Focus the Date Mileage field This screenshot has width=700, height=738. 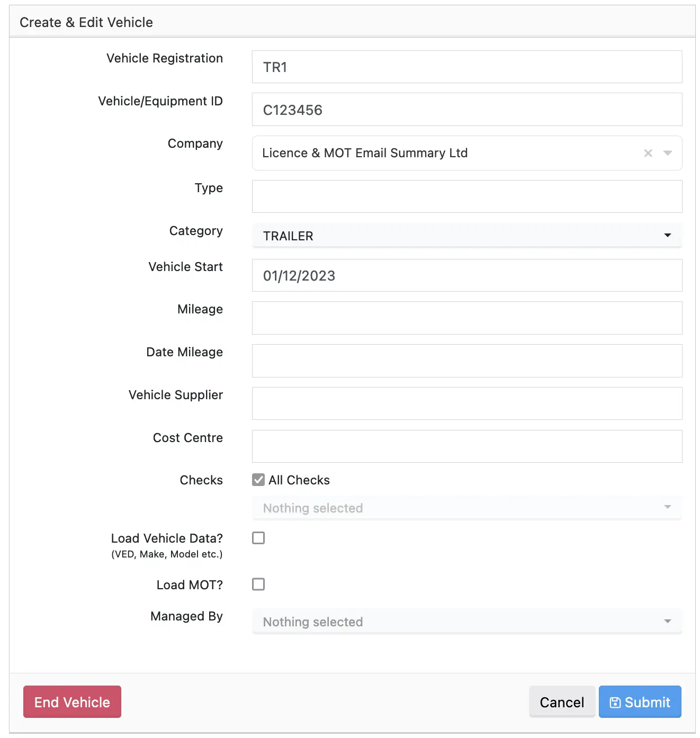pyautogui.click(x=466, y=361)
